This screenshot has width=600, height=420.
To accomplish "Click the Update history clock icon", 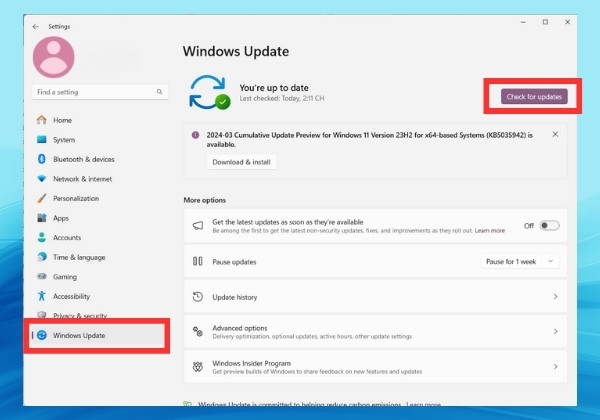I will click(197, 297).
